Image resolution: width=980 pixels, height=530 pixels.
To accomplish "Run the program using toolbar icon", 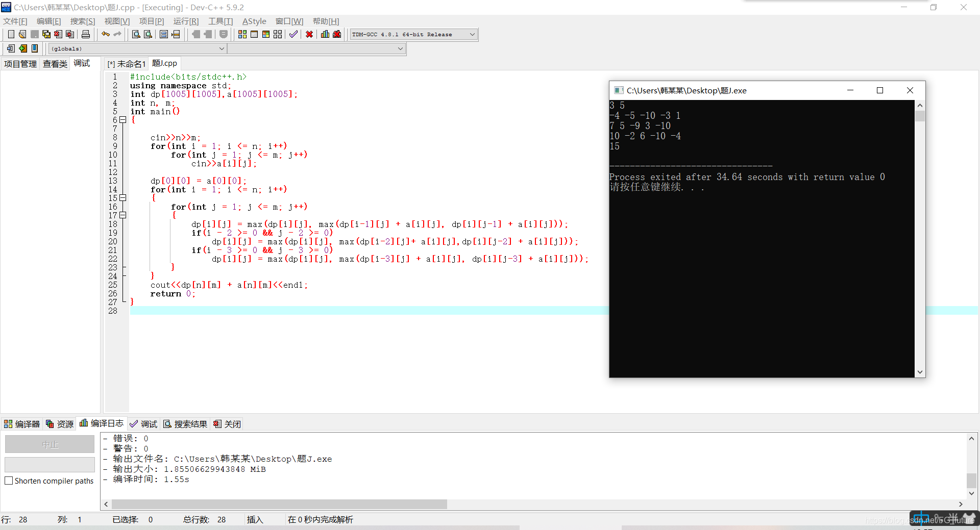I will (x=254, y=34).
